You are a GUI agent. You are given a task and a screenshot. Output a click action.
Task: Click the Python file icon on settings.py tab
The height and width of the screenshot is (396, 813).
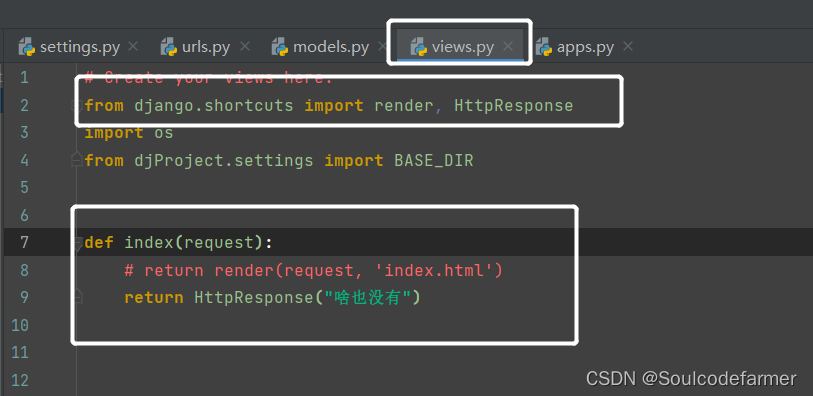coord(26,47)
